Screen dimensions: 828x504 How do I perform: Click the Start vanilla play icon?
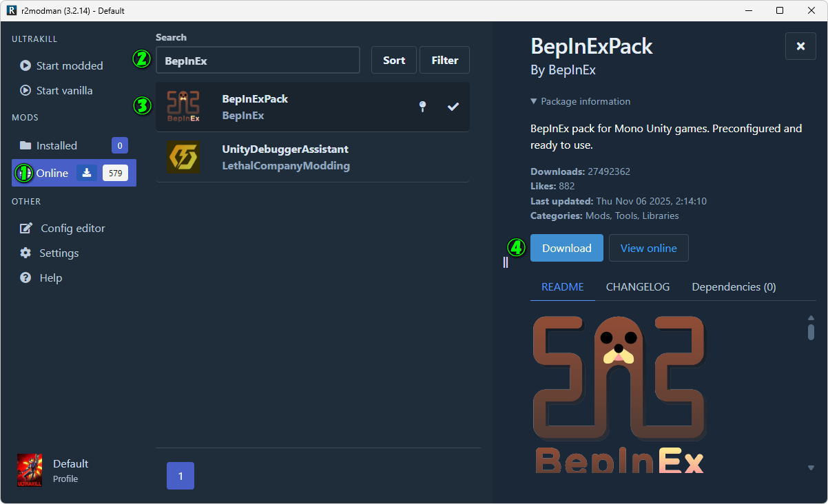pyautogui.click(x=25, y=90)
